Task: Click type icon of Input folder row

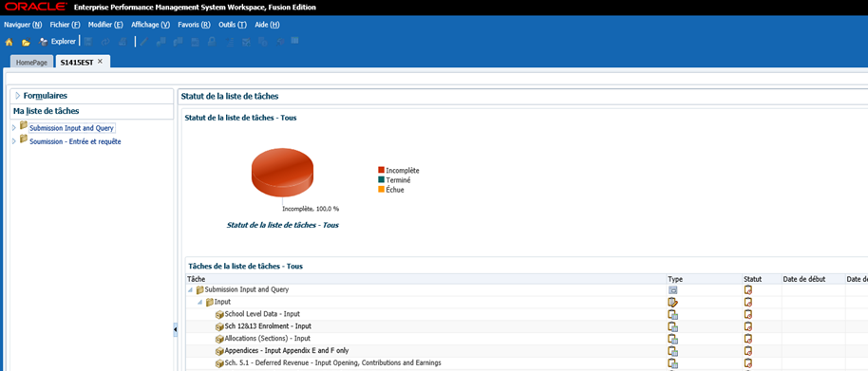Action: click(672, 302)
